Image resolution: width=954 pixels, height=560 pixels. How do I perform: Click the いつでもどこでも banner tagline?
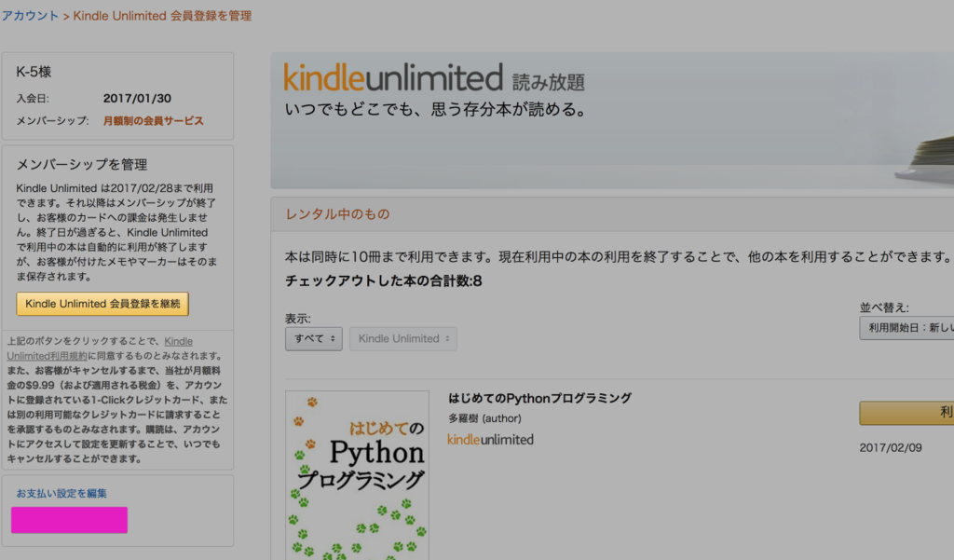pyautogui.click(x=436, y=110)
